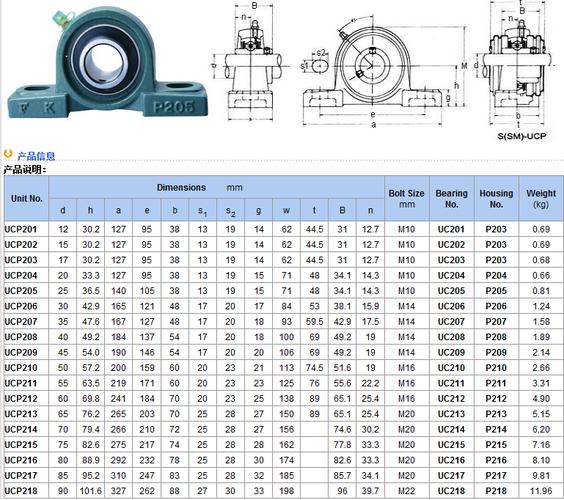Click bearing number UC205

(x=451, y=291)
